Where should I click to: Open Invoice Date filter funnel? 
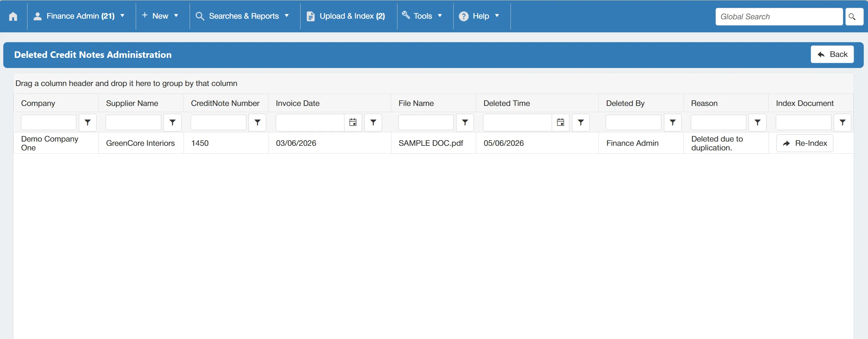click(x=373, y=123)
